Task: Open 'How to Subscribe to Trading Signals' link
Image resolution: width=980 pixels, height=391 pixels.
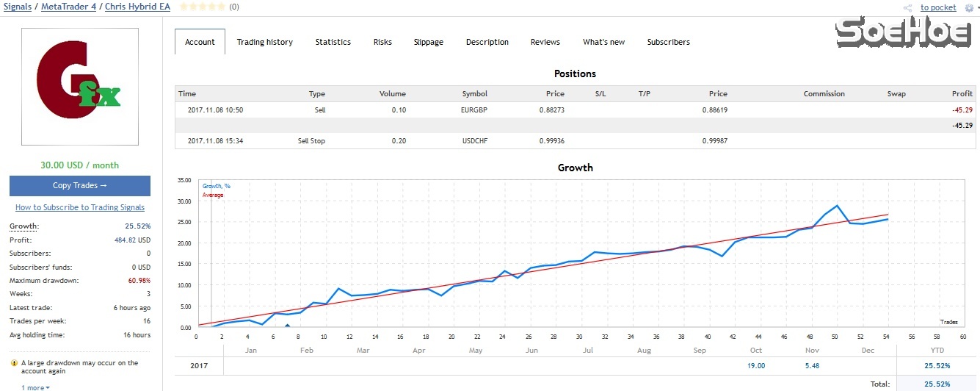Action: 80,207
